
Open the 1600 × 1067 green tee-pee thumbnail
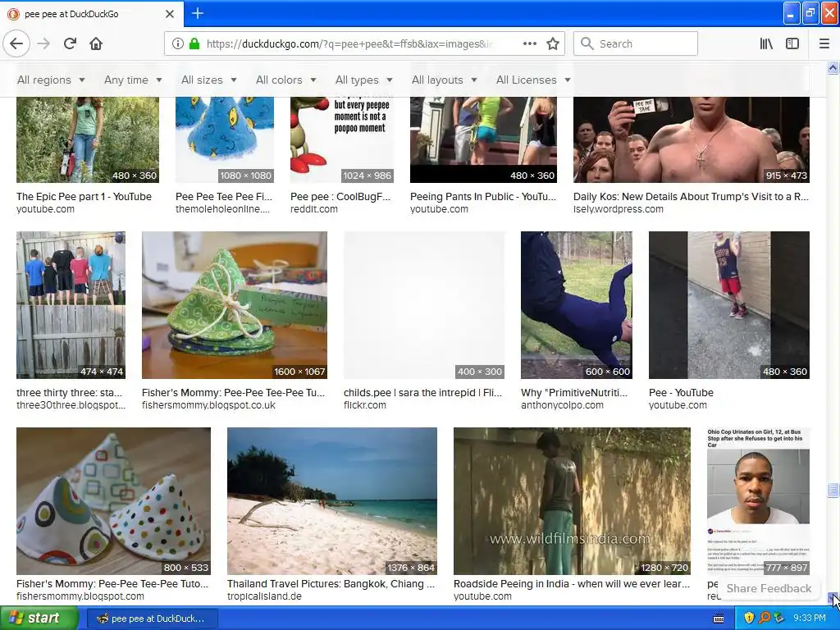coord(234,305)
